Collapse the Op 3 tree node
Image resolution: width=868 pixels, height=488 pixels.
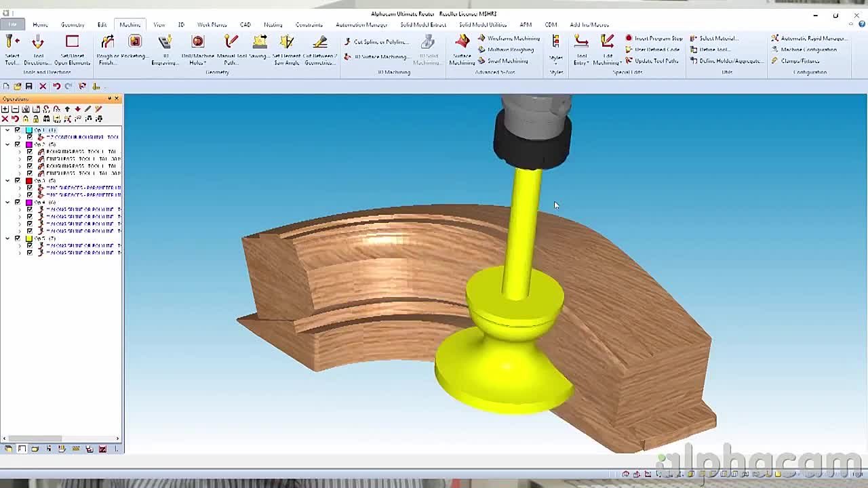pos(7,180)
